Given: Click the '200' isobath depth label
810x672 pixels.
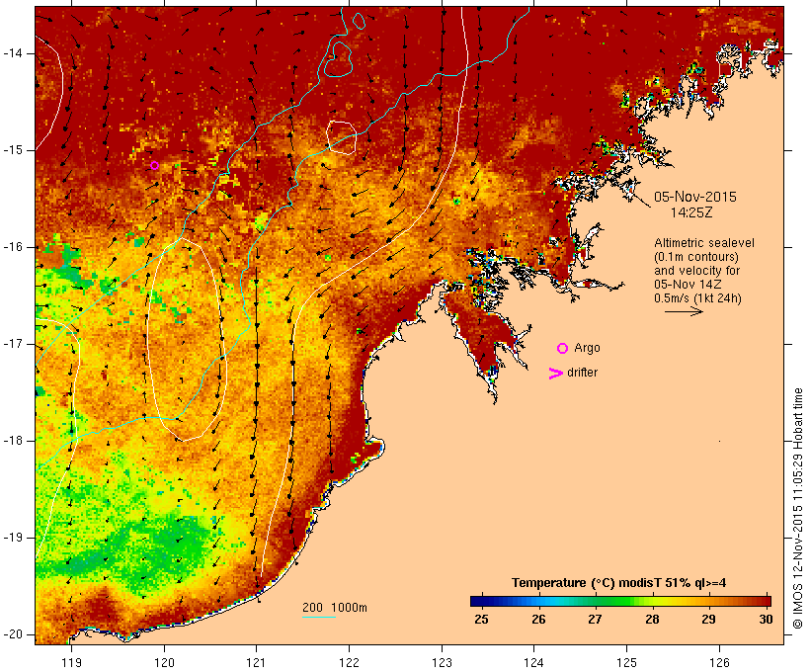Looking at the screenshot, I should 312,608.
